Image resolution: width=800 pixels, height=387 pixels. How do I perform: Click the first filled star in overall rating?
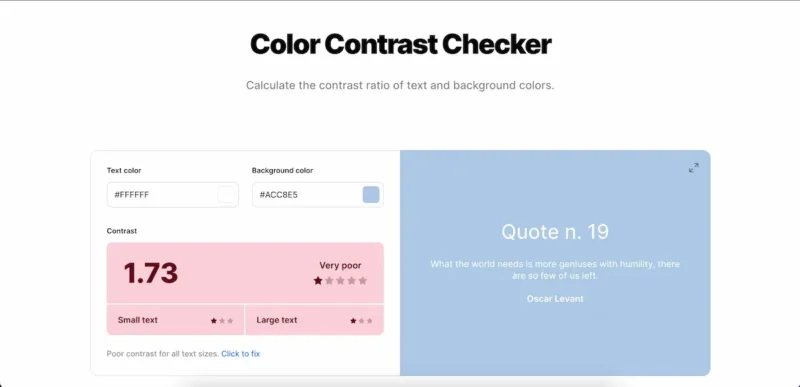coord(318,280)
